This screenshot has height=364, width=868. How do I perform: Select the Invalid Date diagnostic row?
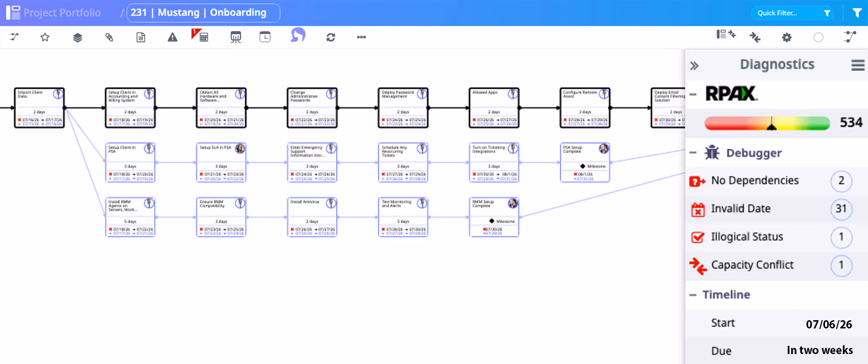coord(776,209)
